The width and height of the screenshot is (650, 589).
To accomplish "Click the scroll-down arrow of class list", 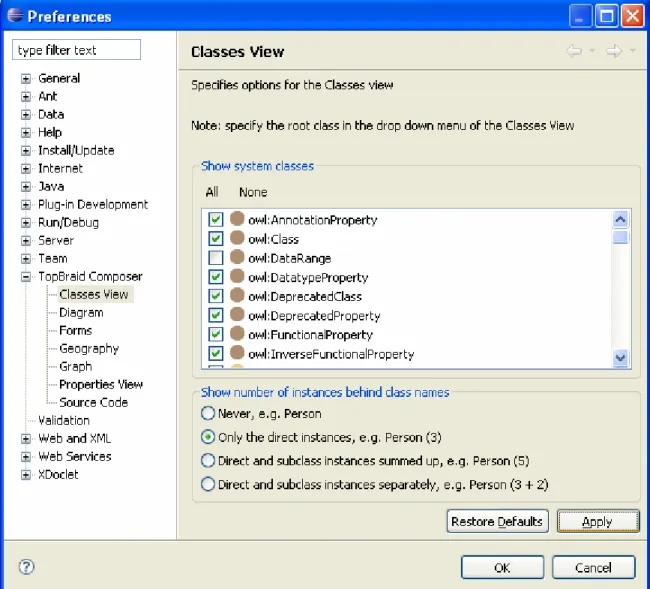I will pos(621,357).
